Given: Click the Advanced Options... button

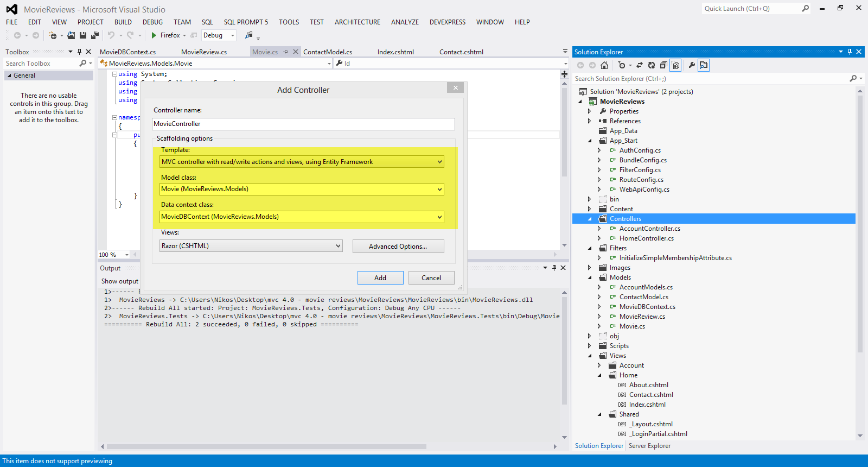Looking at the screenshot, I should (398, 247).
